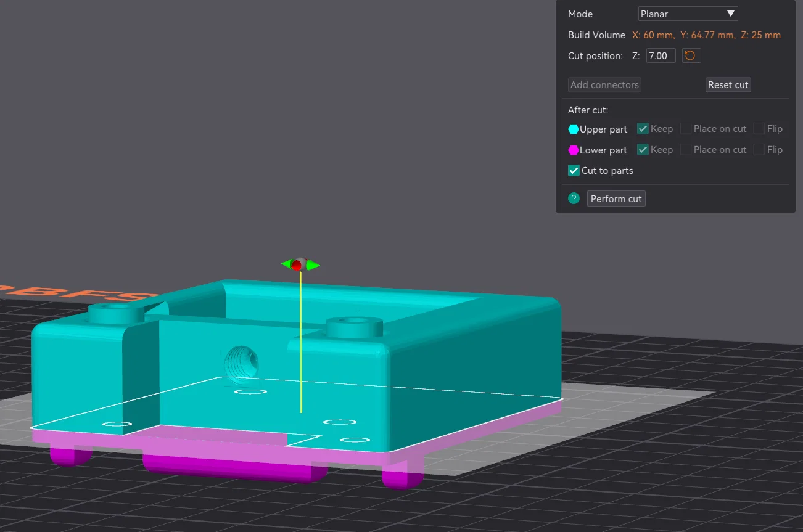The width and height of the screenshot is (803, 532).
Task: Click the 'Upper part' label
Action: [603, 129]
